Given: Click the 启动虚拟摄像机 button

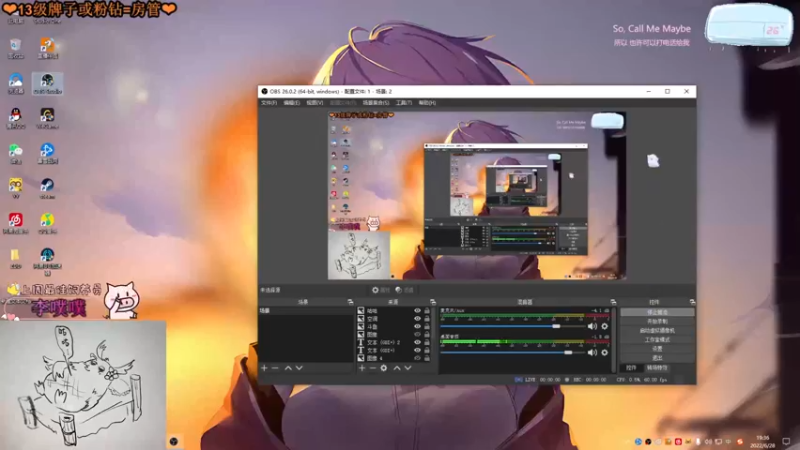Looking at the screenshot, I should [657, 331].
